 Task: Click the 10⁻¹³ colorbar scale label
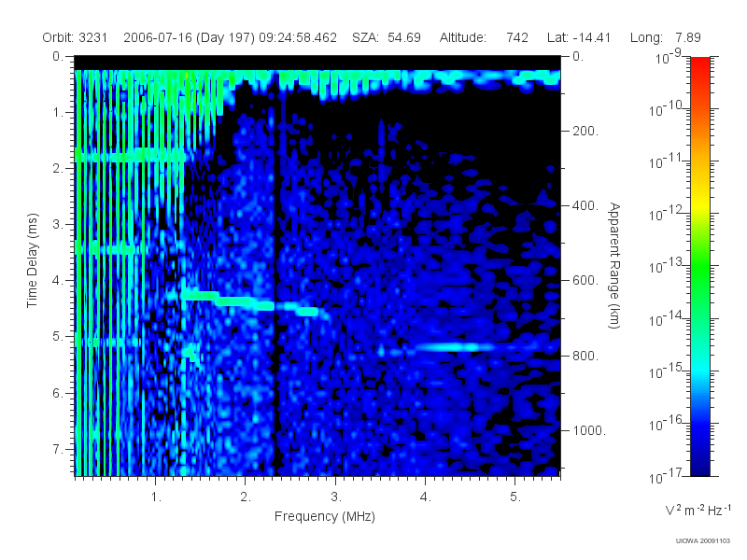(668, 266)
